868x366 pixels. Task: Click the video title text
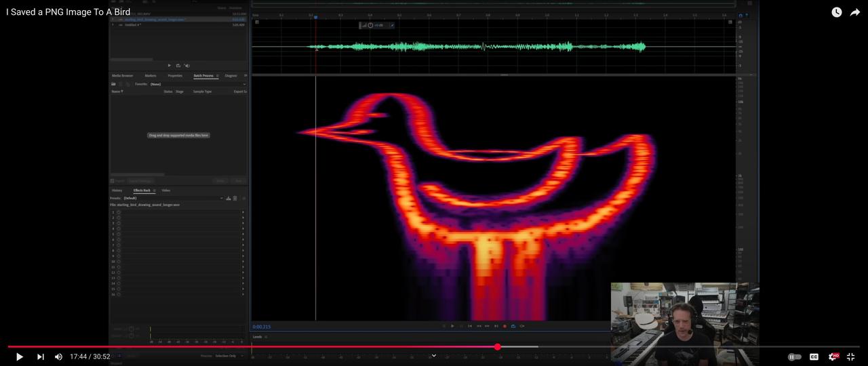(68, 12)
